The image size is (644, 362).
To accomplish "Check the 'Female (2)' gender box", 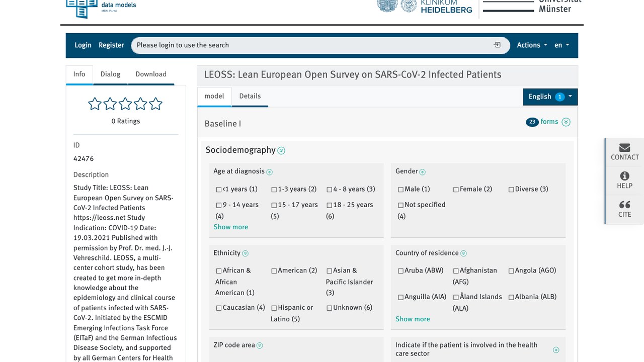I will click(456, 190).
